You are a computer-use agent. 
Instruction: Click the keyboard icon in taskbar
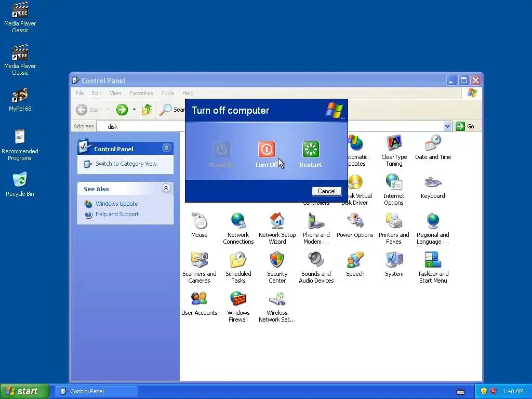(x=460, y=392)
